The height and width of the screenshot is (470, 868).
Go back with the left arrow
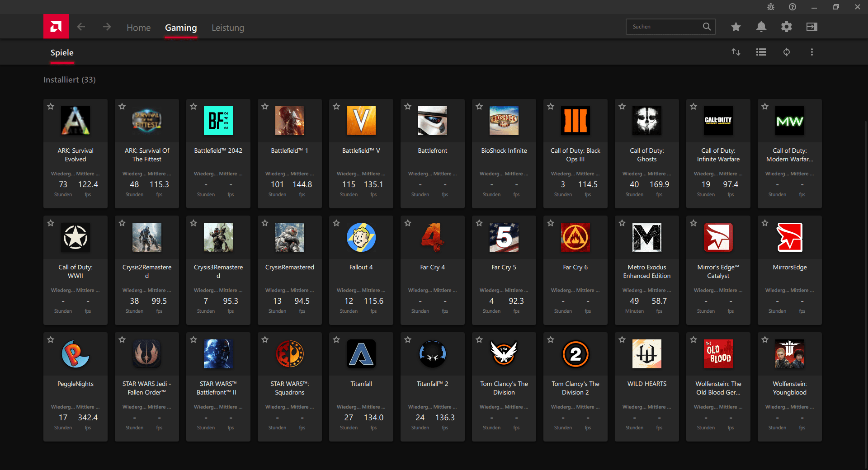(81, 27)
